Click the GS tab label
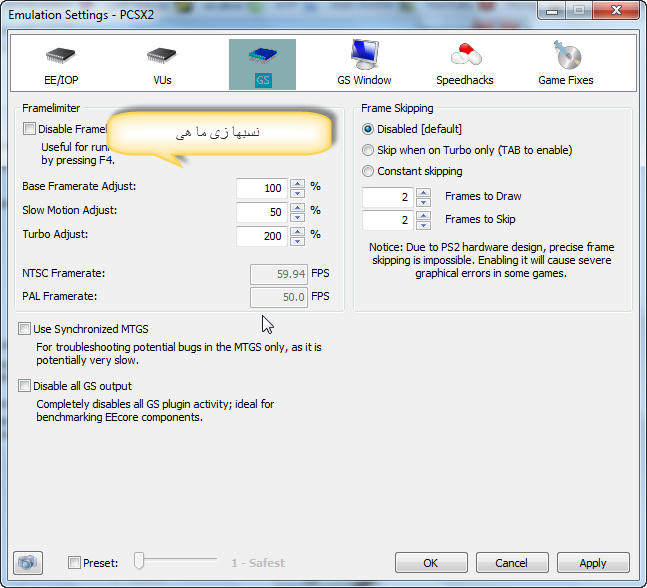The height and width of the screenshot is (588, 647). 263,80
